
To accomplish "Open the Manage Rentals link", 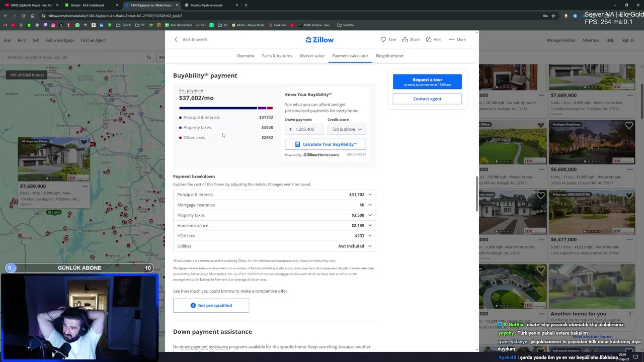I will coord(561,40).
